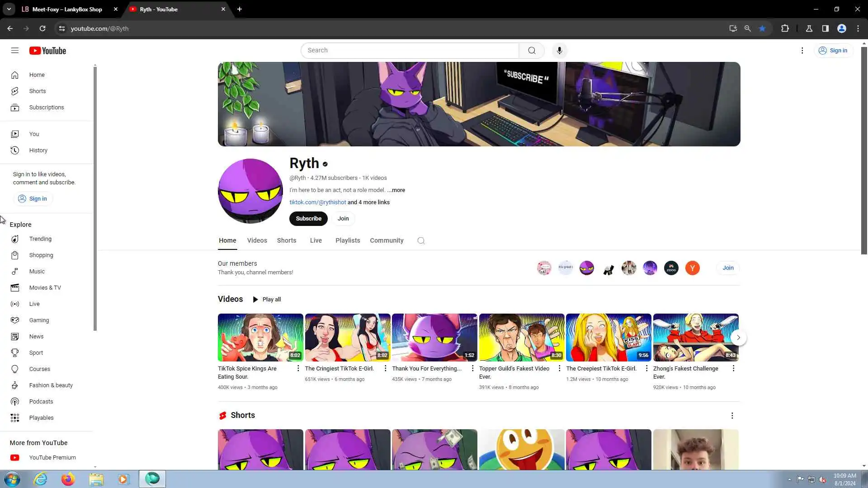Bookmark star icon in address bar
Viewport: 868px width, 488px height.
pyautogui.click(x=762, y=28)
